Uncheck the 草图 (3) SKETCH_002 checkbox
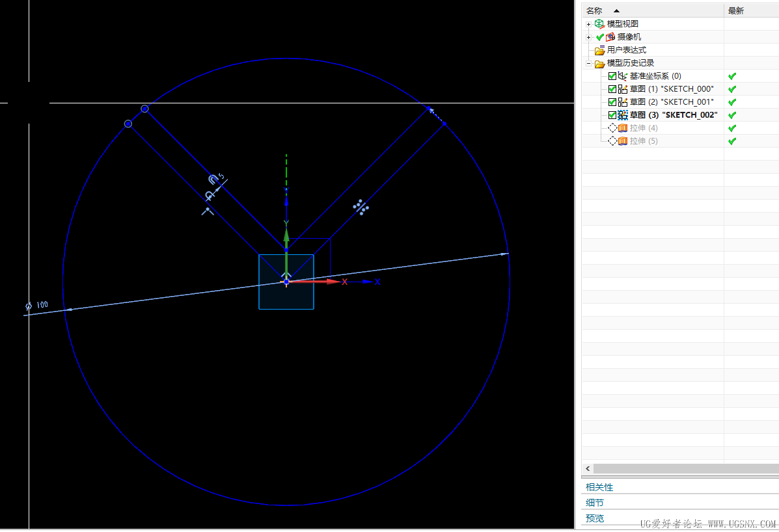Viewport: 779px width, 532px height. 612,115
